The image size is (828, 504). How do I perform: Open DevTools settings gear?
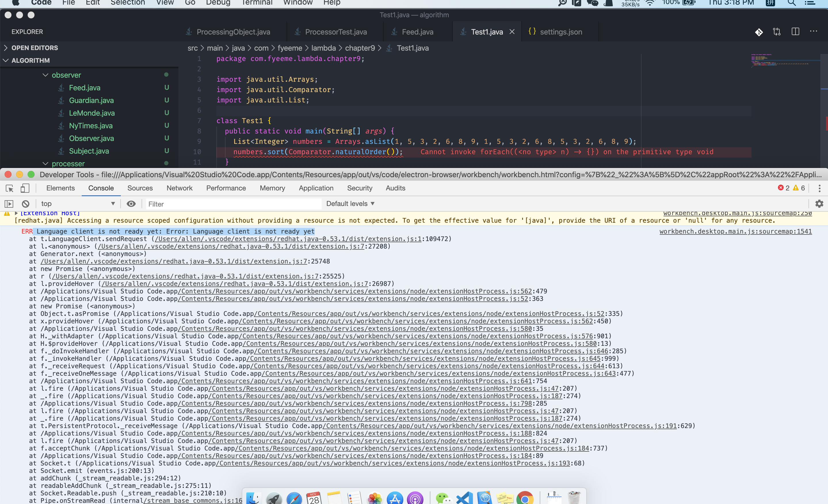pyautogui.click(x=819, y=204)
